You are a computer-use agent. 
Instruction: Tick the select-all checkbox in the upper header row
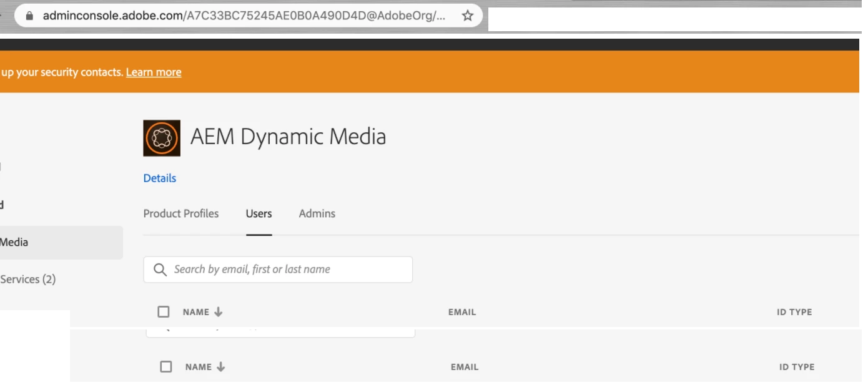164,311
